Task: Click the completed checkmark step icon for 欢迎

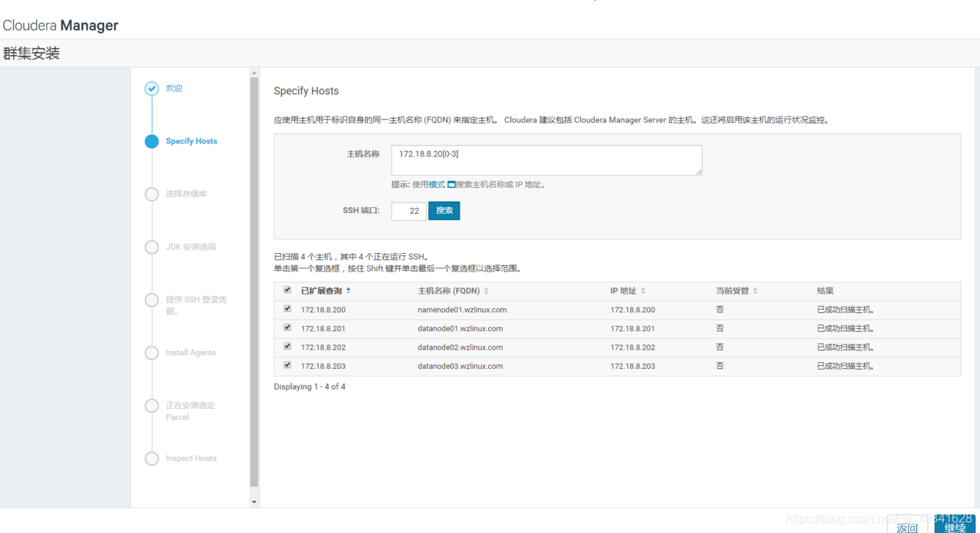Action: pyautogui.click(x=152, y=88)
